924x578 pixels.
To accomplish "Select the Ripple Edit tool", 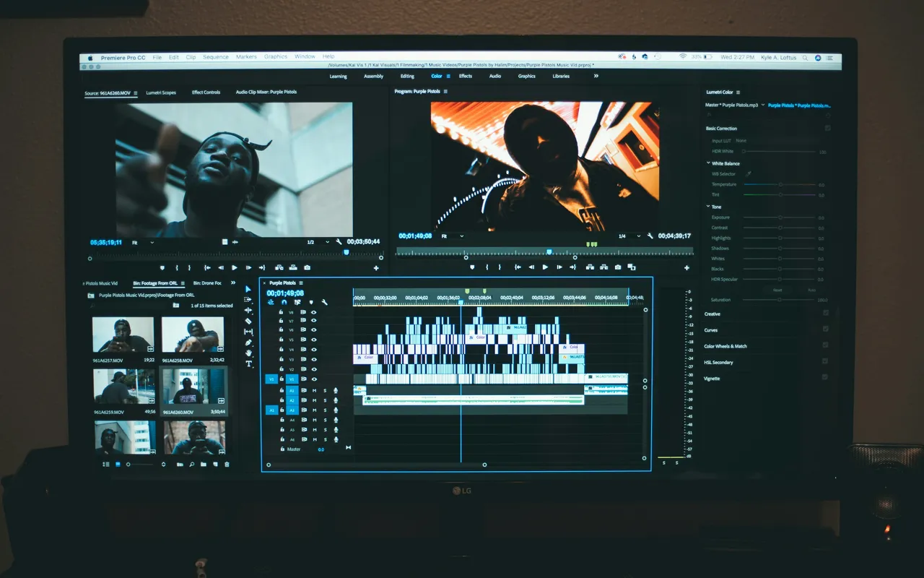I will click(x=248, y=311).
